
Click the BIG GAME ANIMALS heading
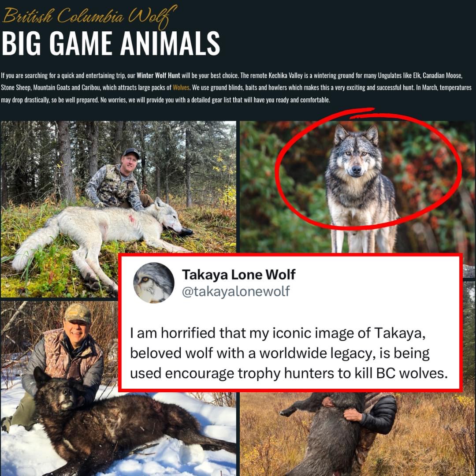tap(111, 43)
